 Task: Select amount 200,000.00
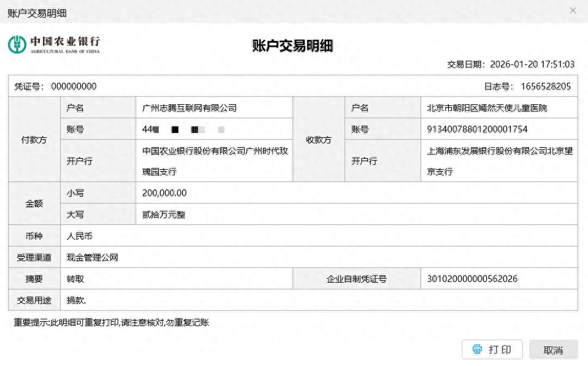click(x=164, y=193)
